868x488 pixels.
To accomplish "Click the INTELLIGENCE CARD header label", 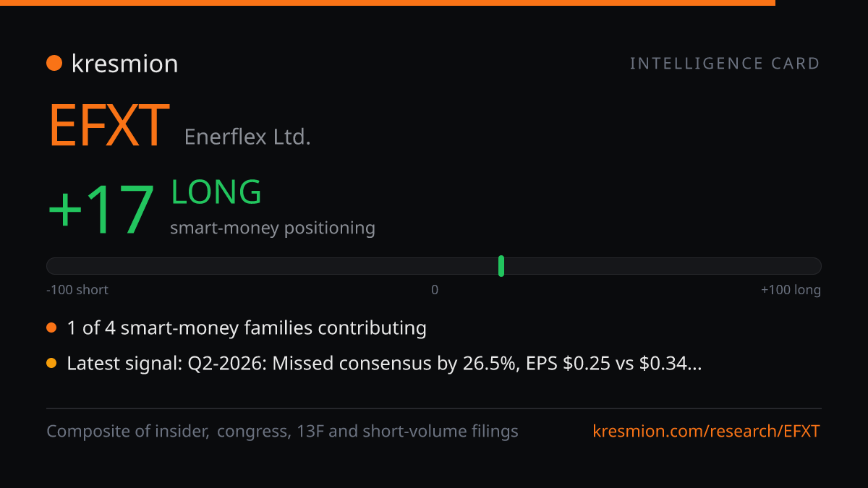I will click(x=725, y=64).
